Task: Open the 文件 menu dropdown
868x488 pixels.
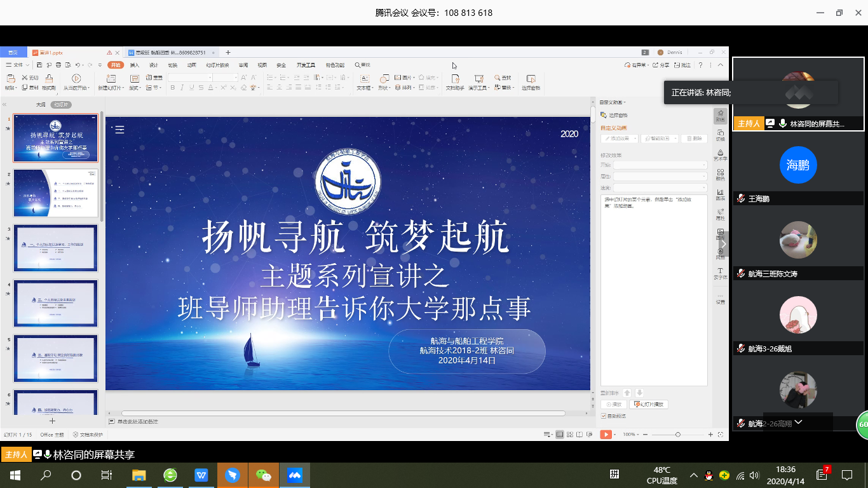Action: pyautogui.click(x=18, y=65)
